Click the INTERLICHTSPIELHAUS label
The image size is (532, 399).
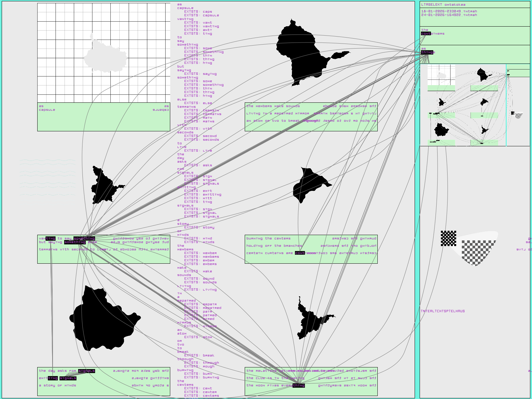[443, 311]
